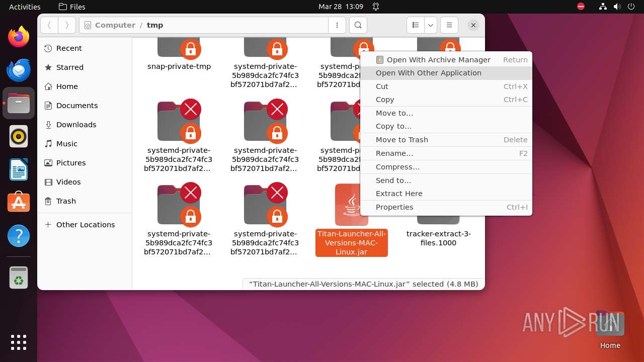The width and height of the screenshot is (644, 362).
Task: Open Firefox from the dock
Action: pyautogui.click(x=19, y=37)
